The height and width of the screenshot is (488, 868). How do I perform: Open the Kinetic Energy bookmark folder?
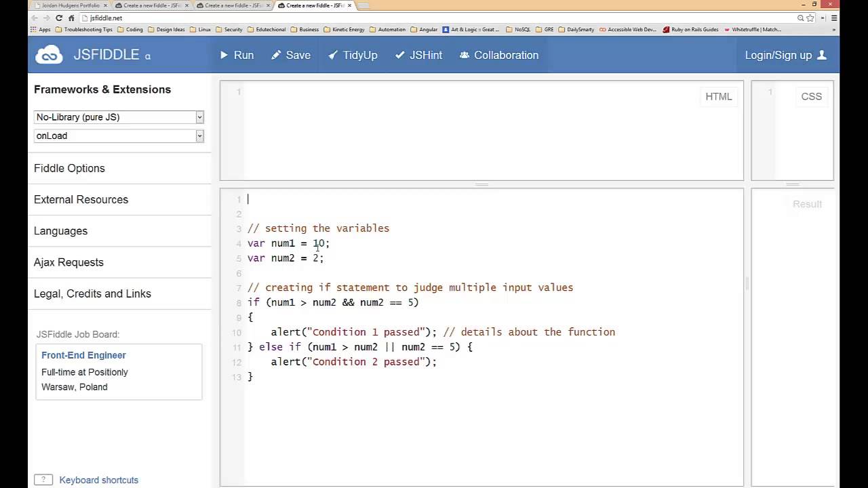coord(344,30)
